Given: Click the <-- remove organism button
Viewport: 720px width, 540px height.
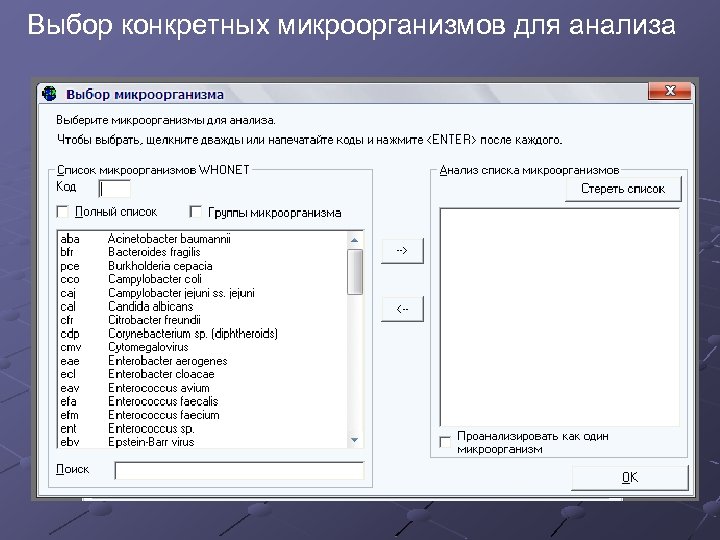Looking at the screenshot, I should 402,309.
